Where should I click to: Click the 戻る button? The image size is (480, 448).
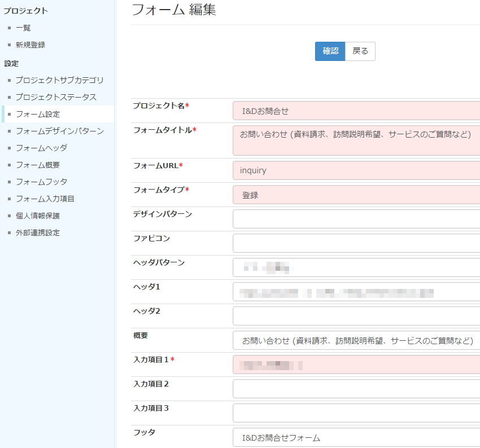point(360,51)
